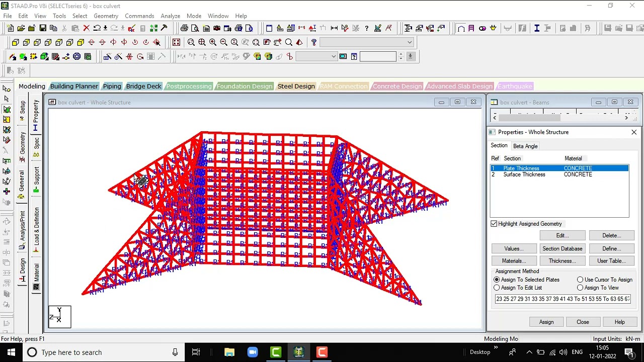Viewport: 644px width, 362px height.
Task: Select the vertical Load & Definition tab
Action: point(36,230)
